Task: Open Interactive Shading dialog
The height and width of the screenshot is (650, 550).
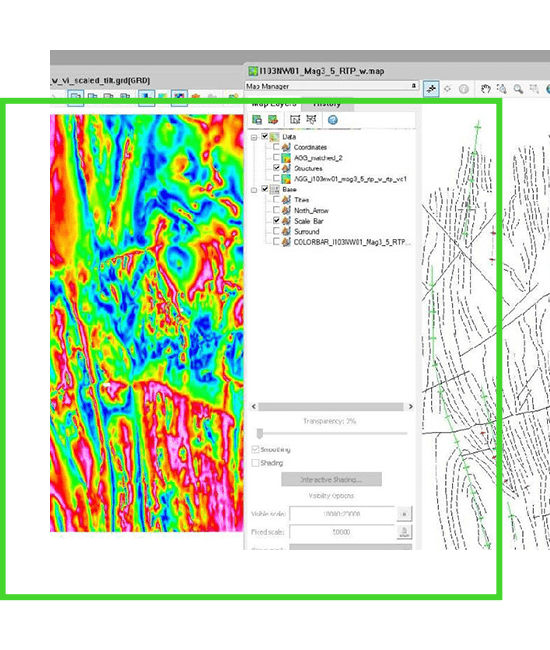Action: click(x=331, y=480)
